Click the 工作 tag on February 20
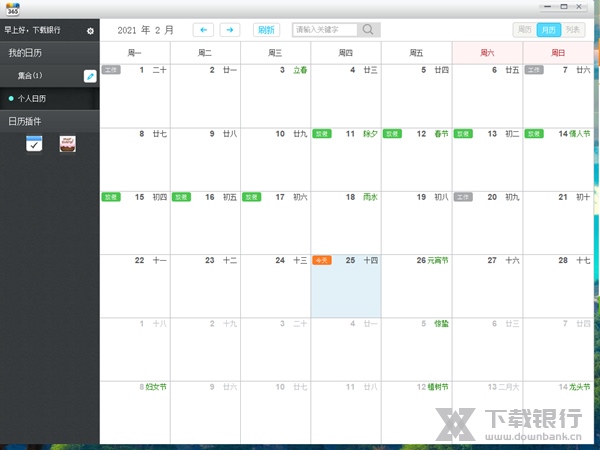The height and width of the screenshot is (450, 600). tap(462, 197)
